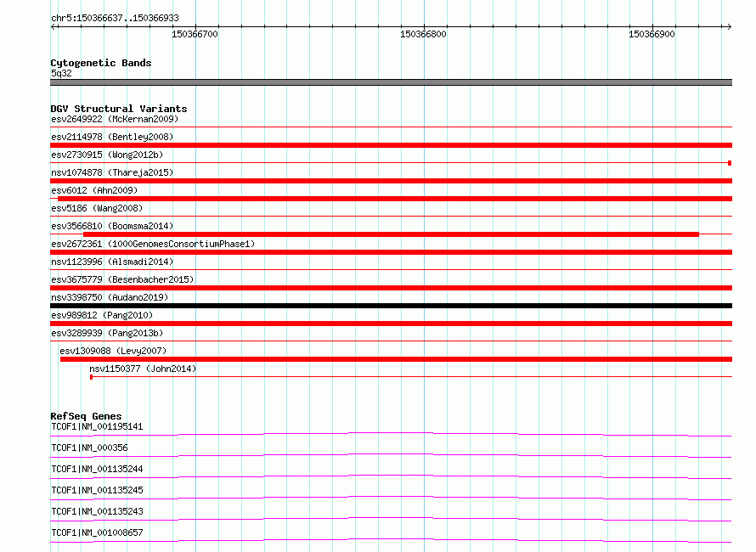
Task: Select the red bar of esv3566810
Action: (391, 234)
